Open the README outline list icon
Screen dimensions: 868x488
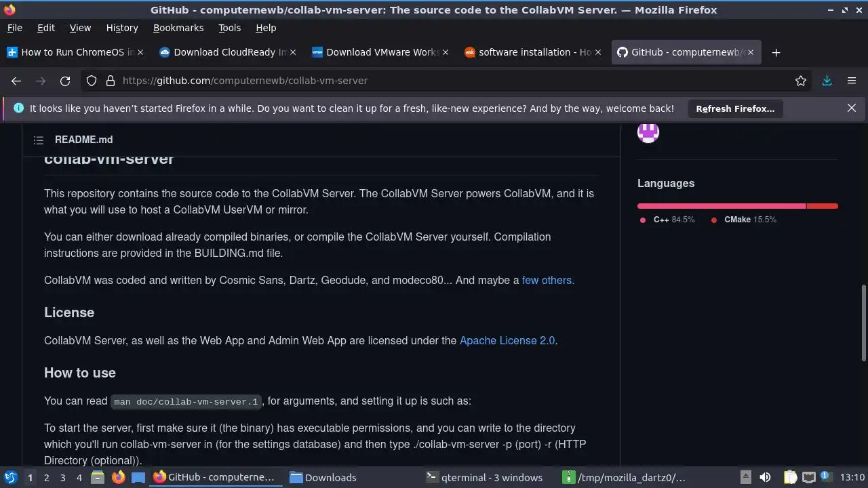pos(39,140)
